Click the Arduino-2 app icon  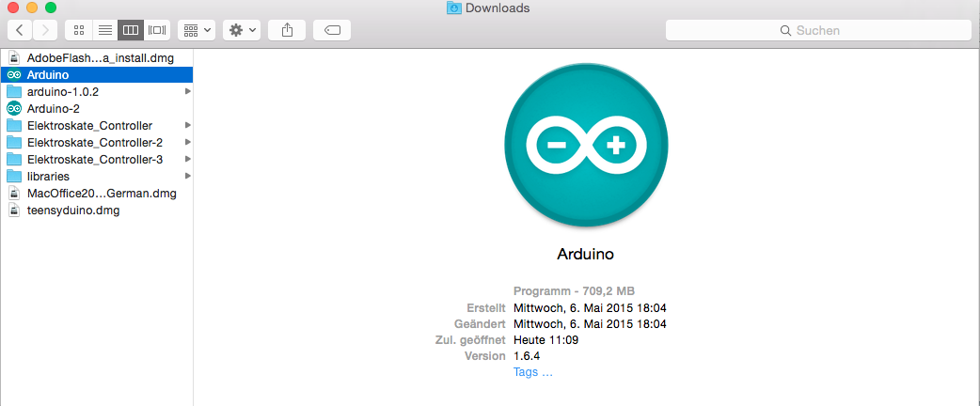click(14, 108)
